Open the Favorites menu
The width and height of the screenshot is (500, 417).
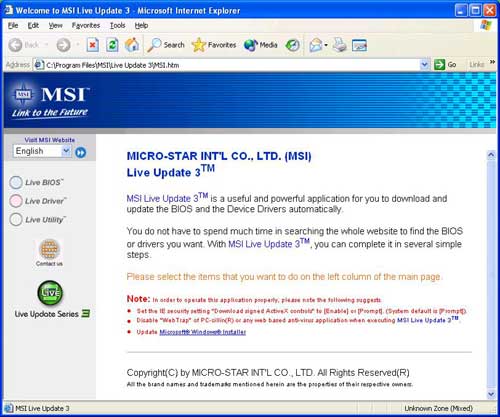pyautogui.click(x=86, y=25)
